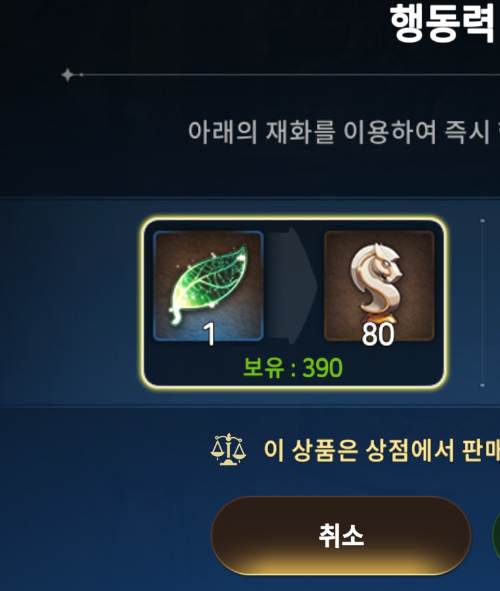500x591 pixels.
Task: Click the white knight chess piece icon
Action: pyautogui.click(x=376, y=283)
